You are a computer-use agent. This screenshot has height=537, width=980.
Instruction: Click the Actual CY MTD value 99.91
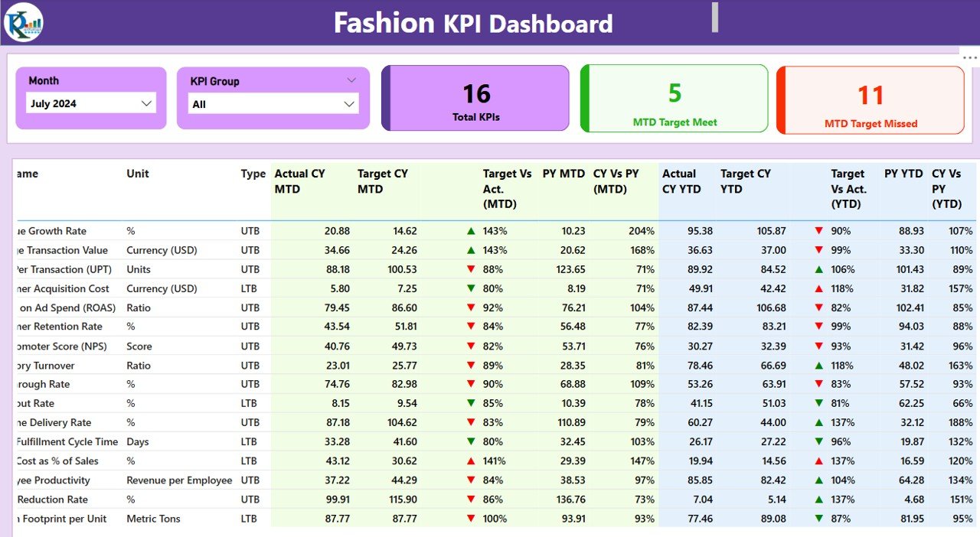(337, 500)
